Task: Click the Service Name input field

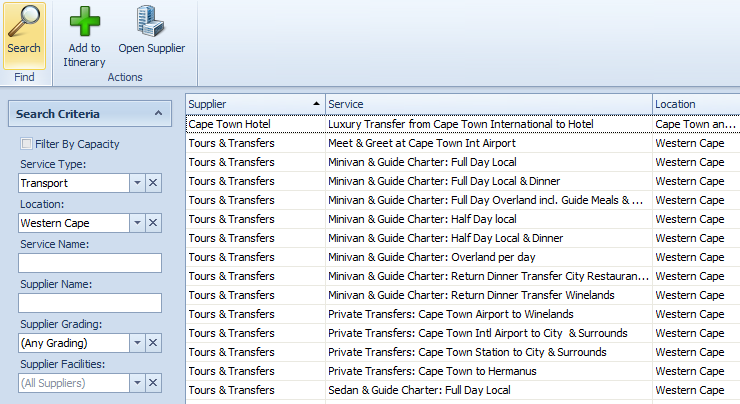Action: pyautogui.click(x=90, y=263)
